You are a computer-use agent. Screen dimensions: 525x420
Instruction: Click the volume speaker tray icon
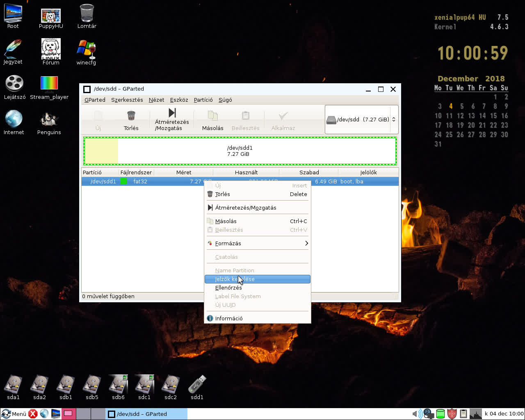(x=417, y=414)
